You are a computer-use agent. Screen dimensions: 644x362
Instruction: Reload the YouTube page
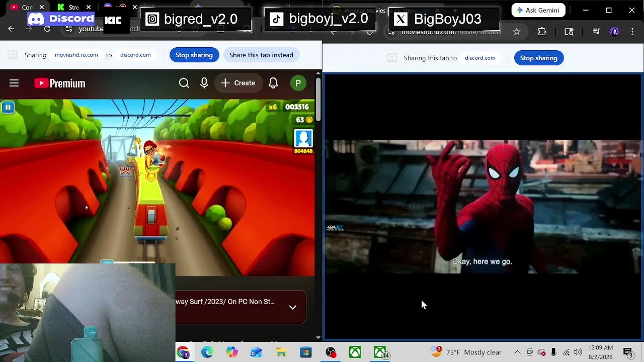(47, 29)
